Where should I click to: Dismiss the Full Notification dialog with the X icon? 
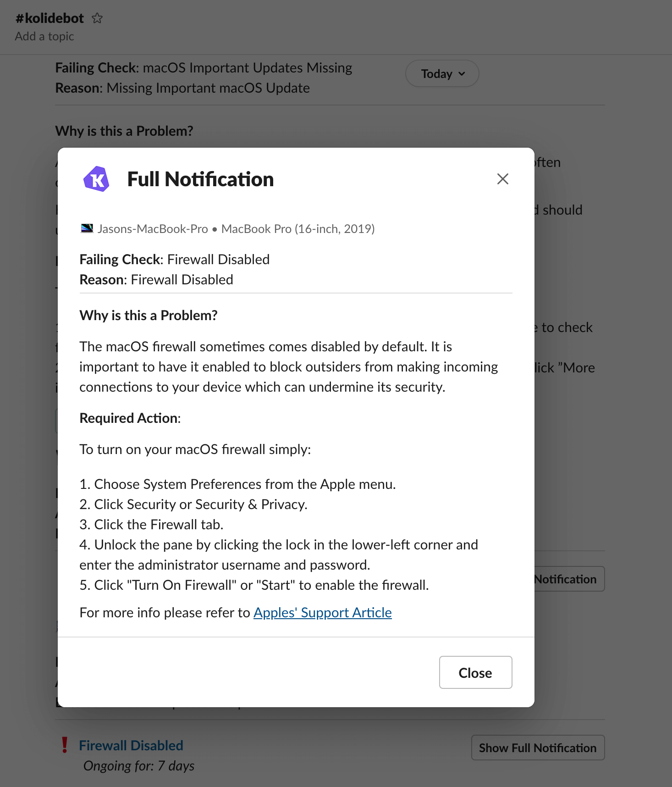pyautogui.click(x=503, y=179)
